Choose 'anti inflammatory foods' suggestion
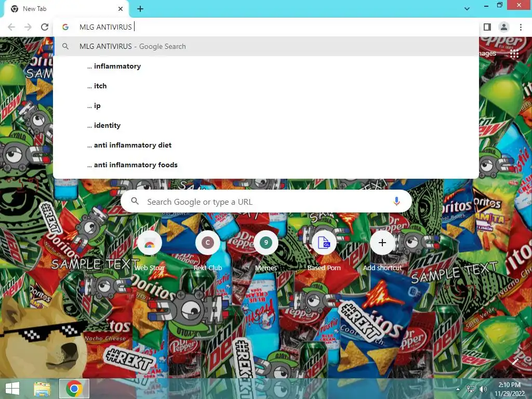Viewport: 532px width, 399px height. pyautogui.click(x=266, y=165)
